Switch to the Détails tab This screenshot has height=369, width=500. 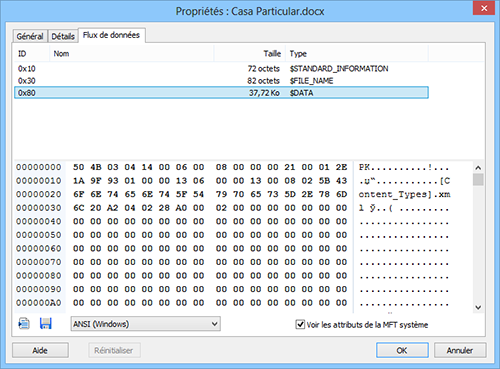coord(63,36)
